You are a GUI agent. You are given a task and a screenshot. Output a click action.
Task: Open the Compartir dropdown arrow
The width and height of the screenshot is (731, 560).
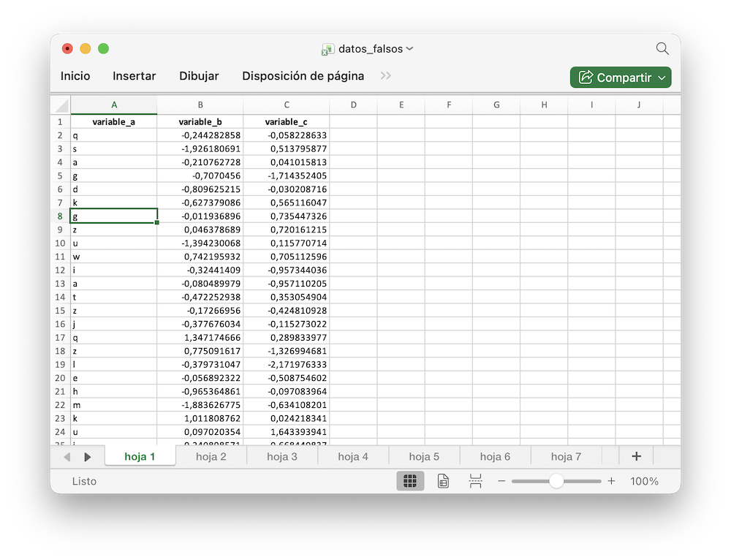(x=662, y=77)
